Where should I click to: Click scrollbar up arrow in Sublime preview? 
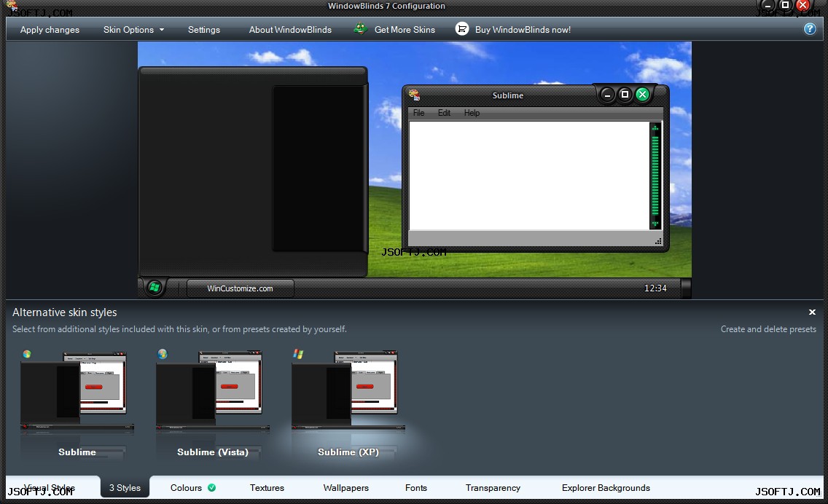click(655, 127)
